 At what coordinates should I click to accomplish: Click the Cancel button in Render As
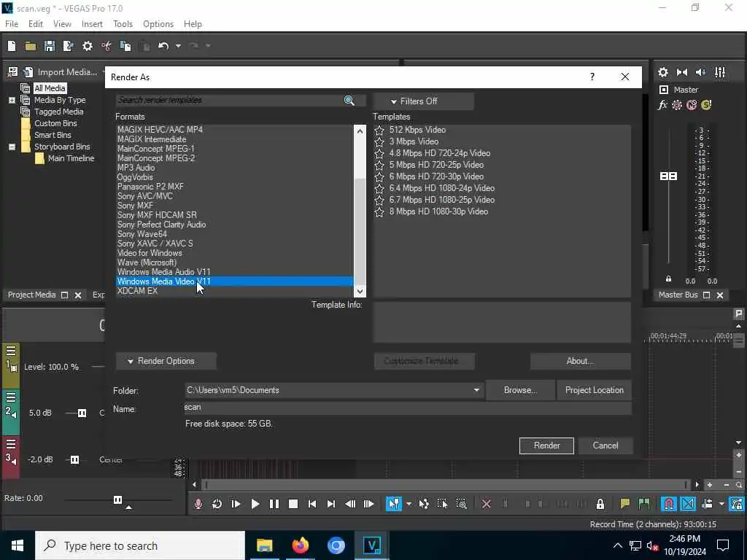click(x=605, y=446)
